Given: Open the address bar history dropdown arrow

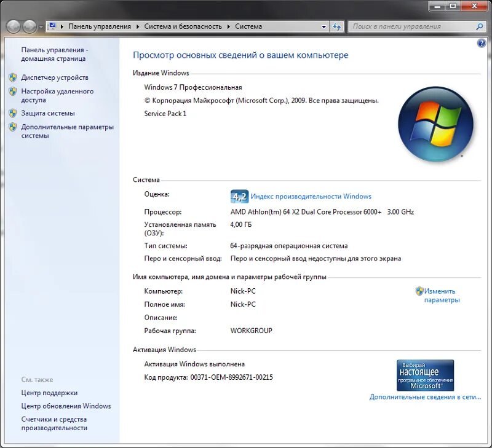Looking at the screenshot, I should click(x=324, y=27).
